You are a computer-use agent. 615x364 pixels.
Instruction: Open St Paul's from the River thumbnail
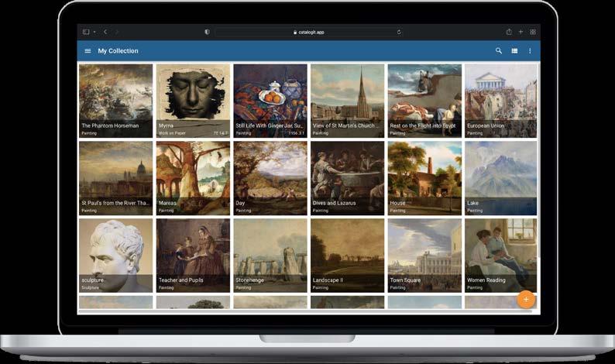pyautogui.click(x=115, y=178)
